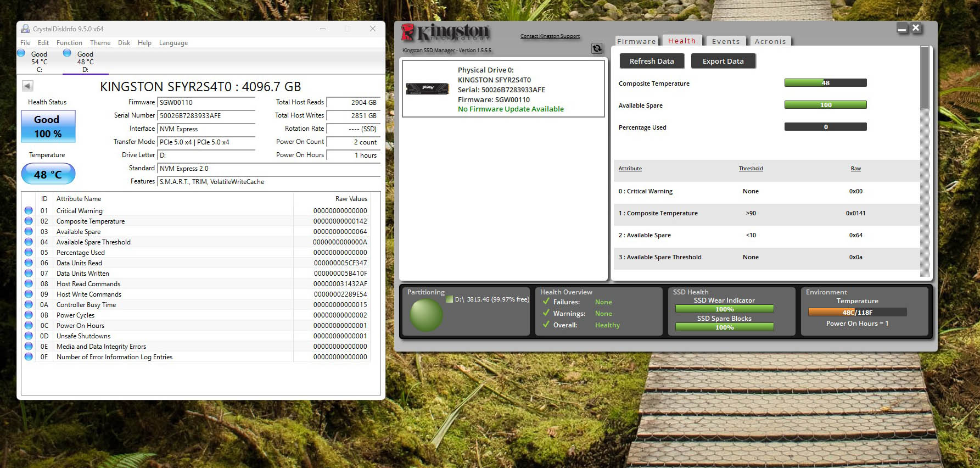
Task: Open the Help menu in CrystalDiskInfo
Action: pyautogui.click(x=144, y=42)
